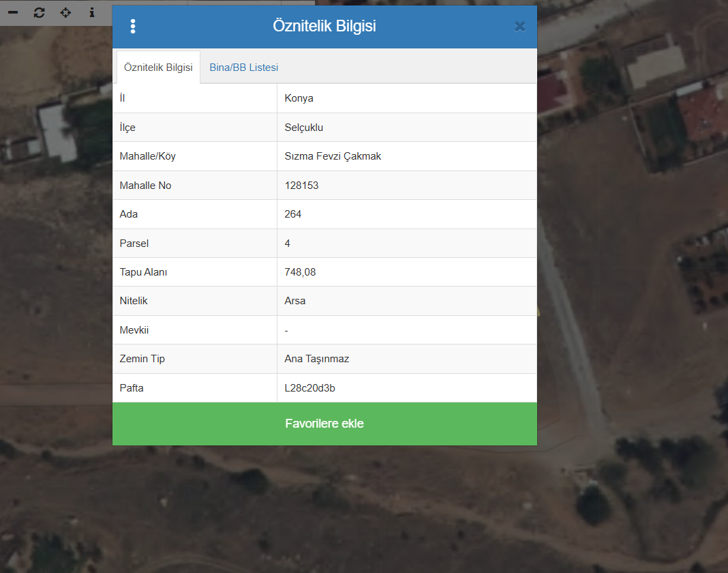Click the Nitelik value "Arsa"

pyautogui.click(x=295, y=301)
